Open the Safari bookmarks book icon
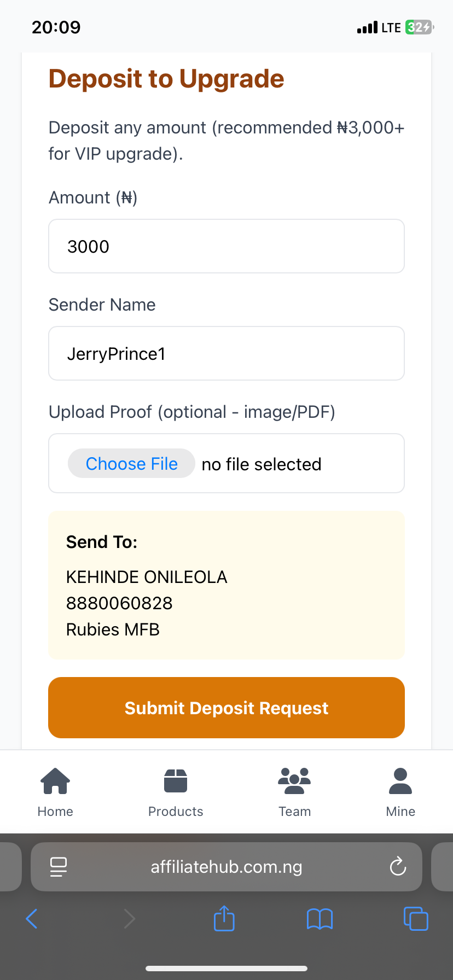 pos(320,919)
